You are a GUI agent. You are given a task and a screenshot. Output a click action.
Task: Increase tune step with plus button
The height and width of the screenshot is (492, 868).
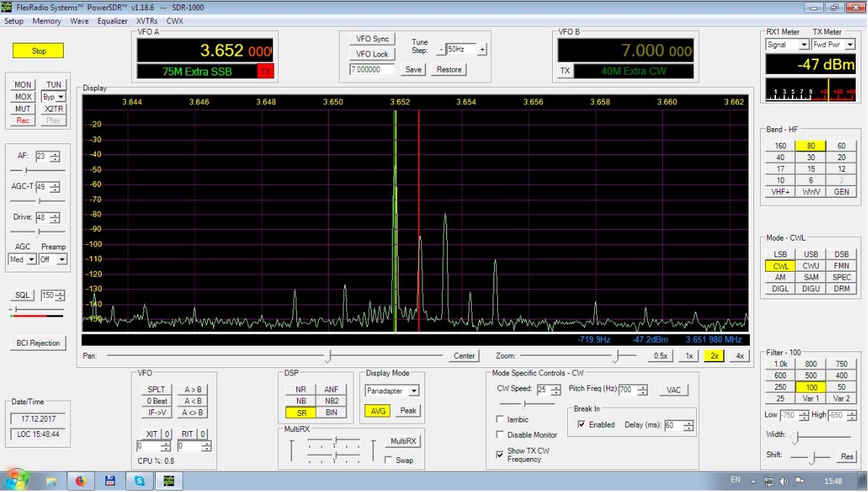click(x=482, y=50)
